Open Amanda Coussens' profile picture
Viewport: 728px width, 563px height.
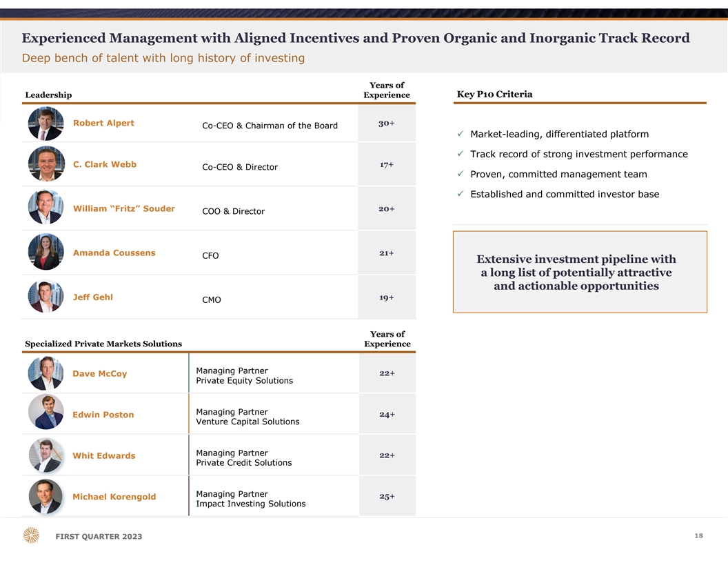coord(45,252)
